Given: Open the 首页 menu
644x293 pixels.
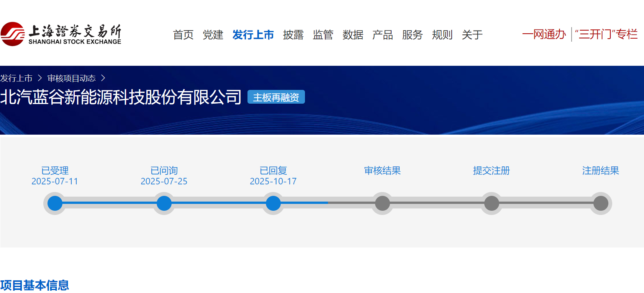Looking at the screenshot, I should coord(183,35).
